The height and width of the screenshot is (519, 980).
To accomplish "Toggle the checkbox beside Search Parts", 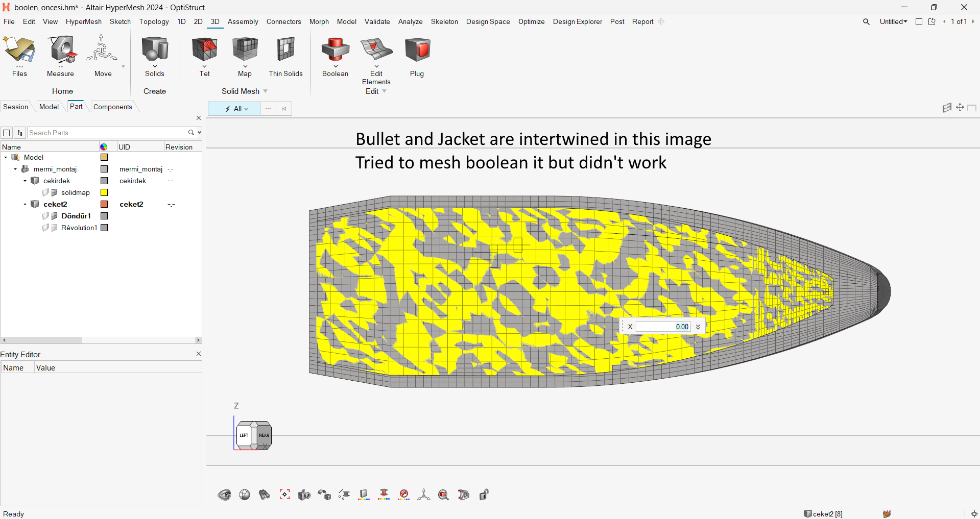I will tap(7, 133).
